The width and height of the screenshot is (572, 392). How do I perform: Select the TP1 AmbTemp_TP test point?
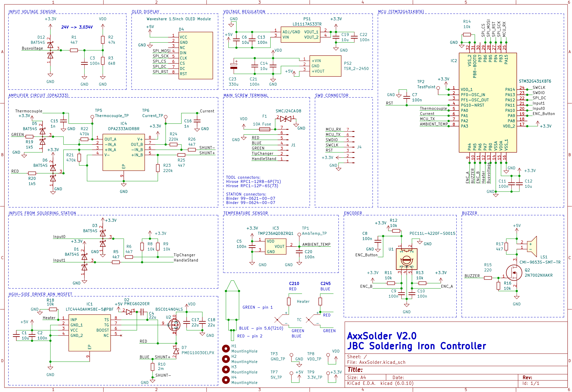pyautogui.click(x=299, y=234)
